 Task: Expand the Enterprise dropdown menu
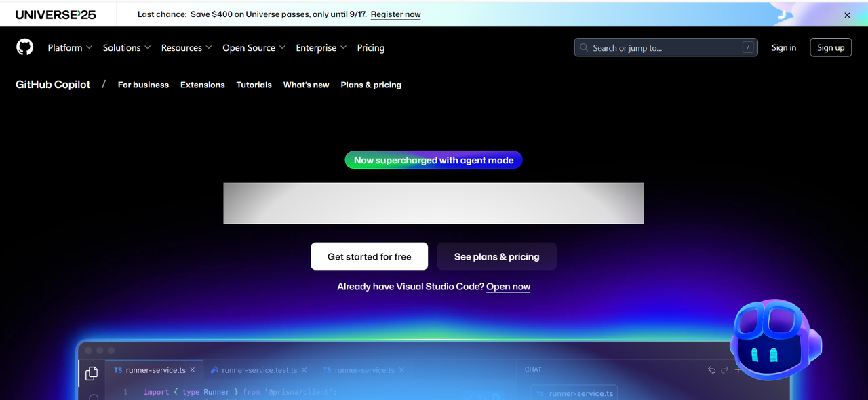click(321, 47)
